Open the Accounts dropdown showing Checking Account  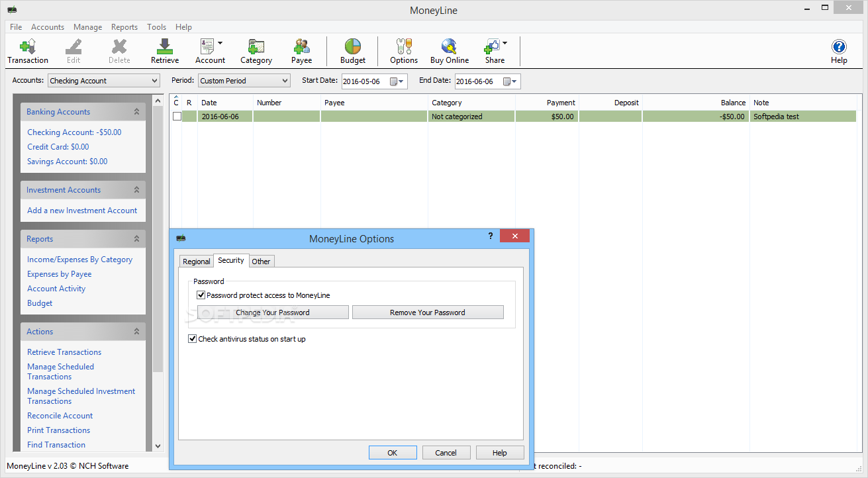[104, 81]
